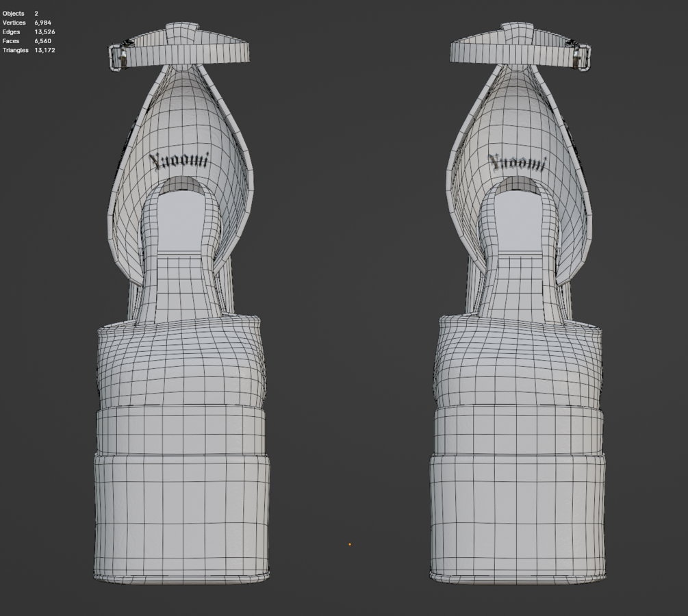Select the 'Objects 2' statistics line
This screenshot has height=616, width=688.
pyautogui.click(x=20, y=14)
